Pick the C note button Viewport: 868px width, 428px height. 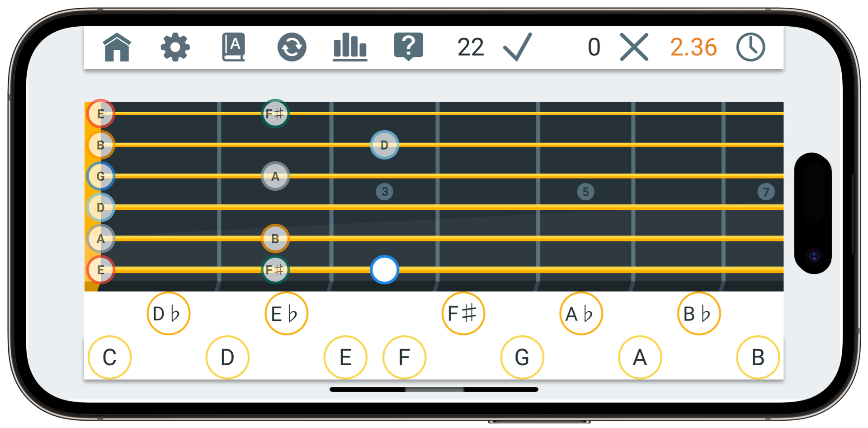(x=109, y=357)
